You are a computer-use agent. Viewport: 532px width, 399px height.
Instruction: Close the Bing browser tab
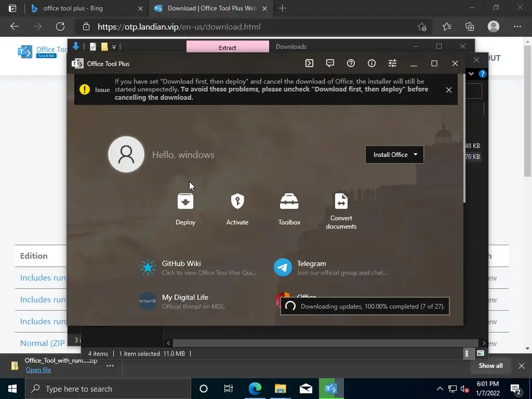pyautogui.click(x=140, y=8)
